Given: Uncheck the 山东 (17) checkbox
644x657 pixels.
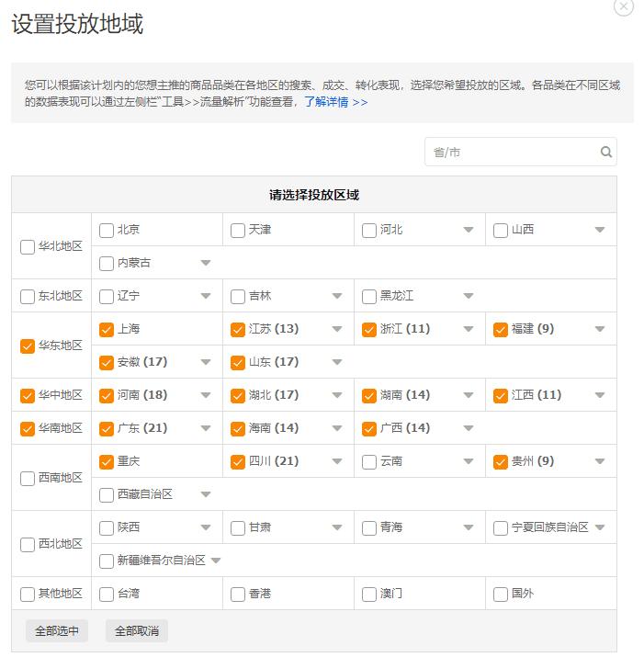Looking at the screenshot, I should [x=238, y=362].
